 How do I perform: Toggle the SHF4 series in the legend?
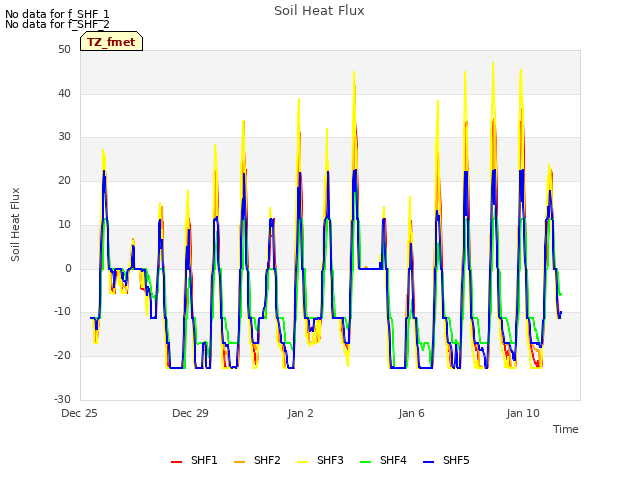(x=383, y=460)
